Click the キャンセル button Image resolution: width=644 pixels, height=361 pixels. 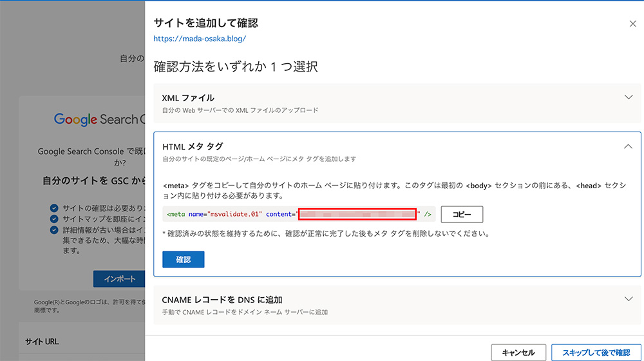518,353
